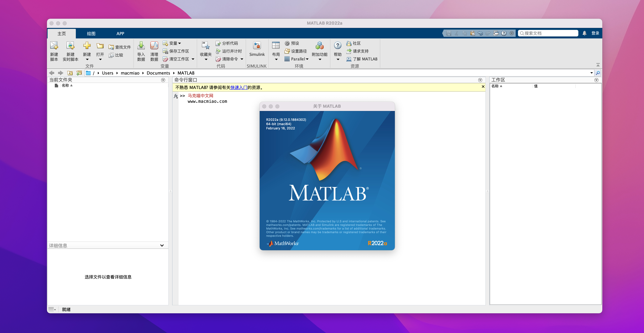Sort by 名称 column in current folder
Screen dimensions: 644x333
coord(67,86)
